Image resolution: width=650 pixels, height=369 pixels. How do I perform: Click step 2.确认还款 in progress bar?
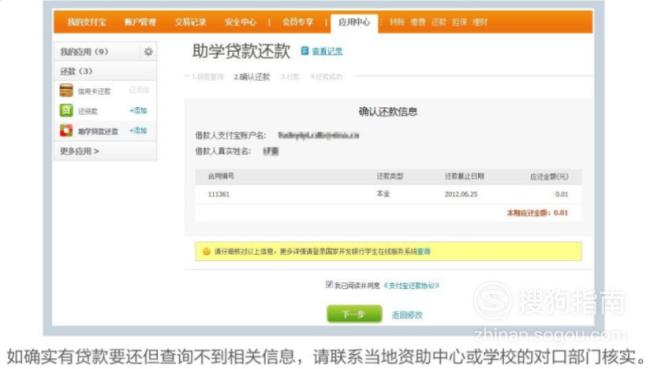[252, 77]
